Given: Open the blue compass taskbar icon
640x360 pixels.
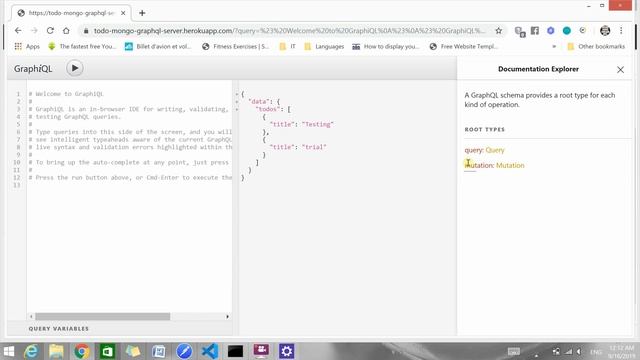Looking at the screenshot, I should pos(184,351).
